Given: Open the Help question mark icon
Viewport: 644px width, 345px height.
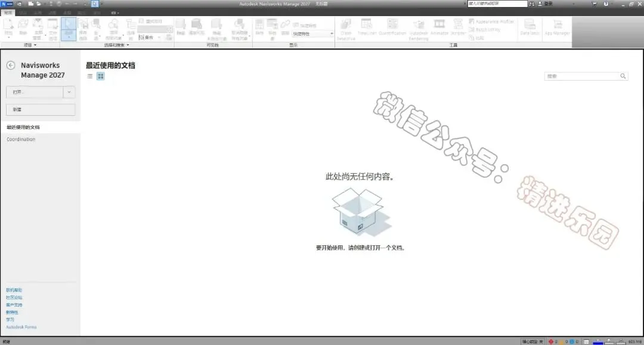Looking at the screenshot, I should point(606,4).
